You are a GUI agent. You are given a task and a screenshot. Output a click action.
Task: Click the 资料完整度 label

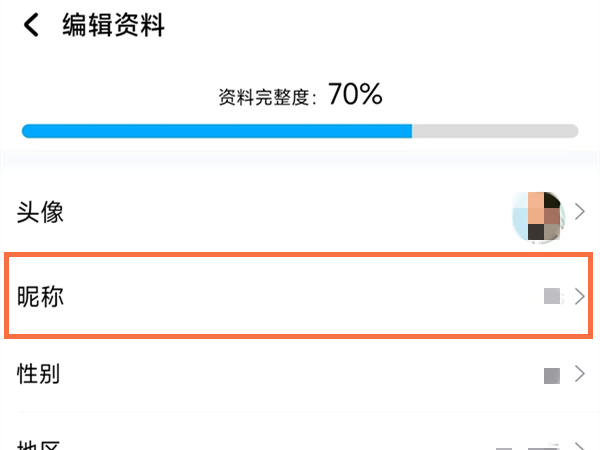pyautogui.click(x=267, y=97)
